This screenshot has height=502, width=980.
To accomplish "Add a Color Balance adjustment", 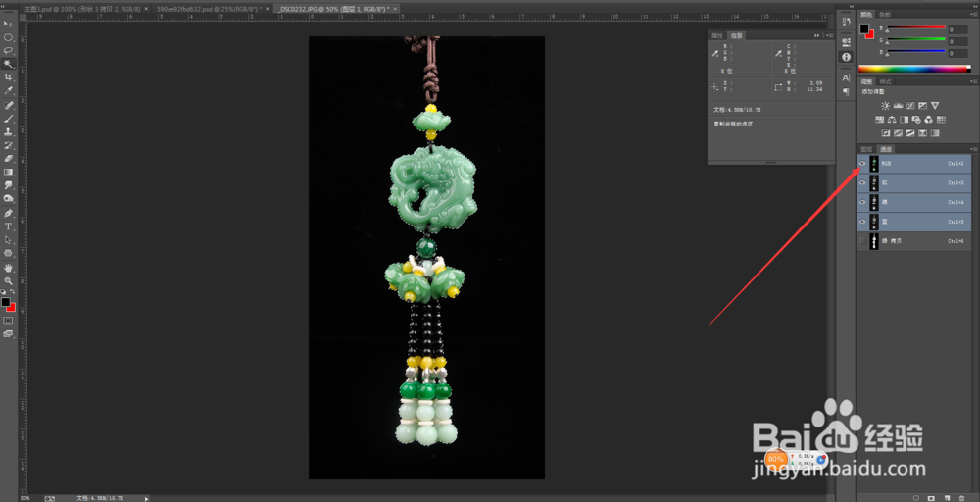I will pos(892,120).
